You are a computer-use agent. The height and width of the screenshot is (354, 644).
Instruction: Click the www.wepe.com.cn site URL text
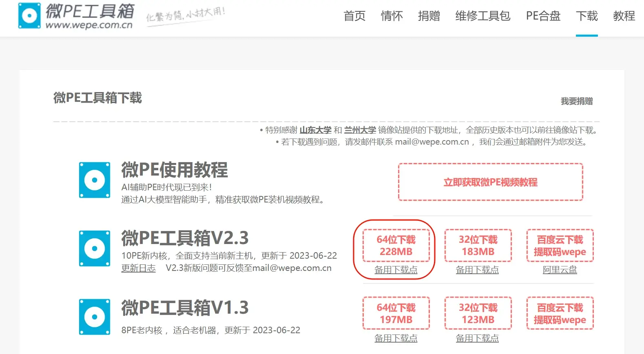(89, 25)
